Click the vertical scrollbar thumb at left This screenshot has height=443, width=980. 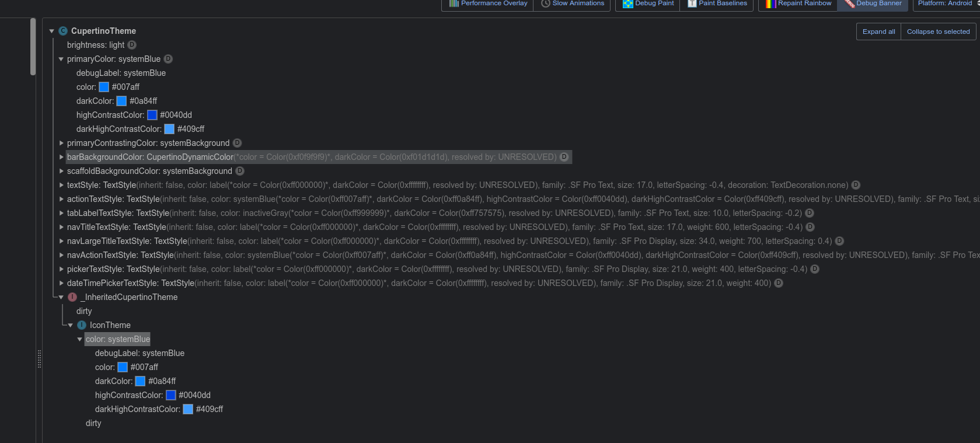coord(33,47)
